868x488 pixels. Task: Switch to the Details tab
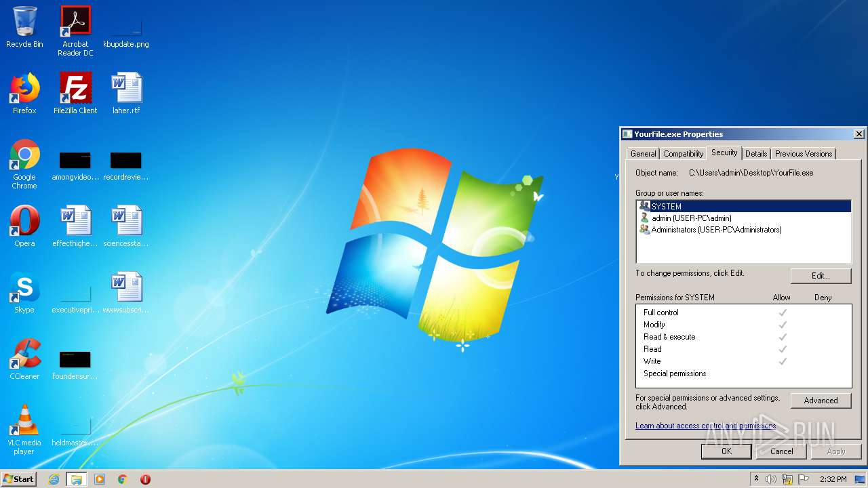click(x=756, y=154)
